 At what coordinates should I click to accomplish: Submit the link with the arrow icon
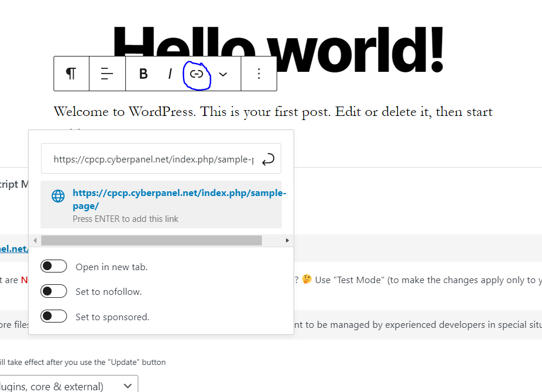268,160
